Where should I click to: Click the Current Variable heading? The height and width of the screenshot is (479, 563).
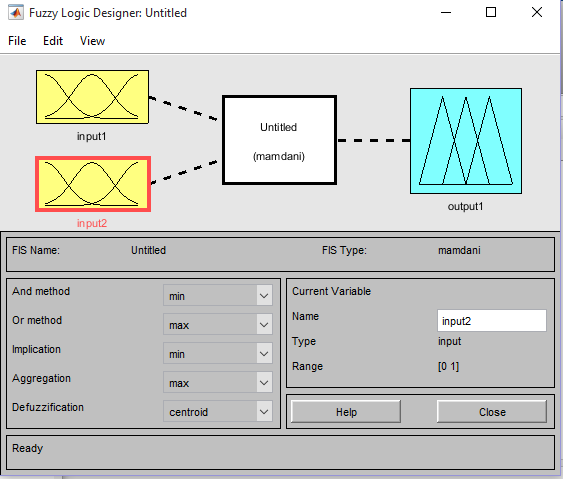coord(331,291)
